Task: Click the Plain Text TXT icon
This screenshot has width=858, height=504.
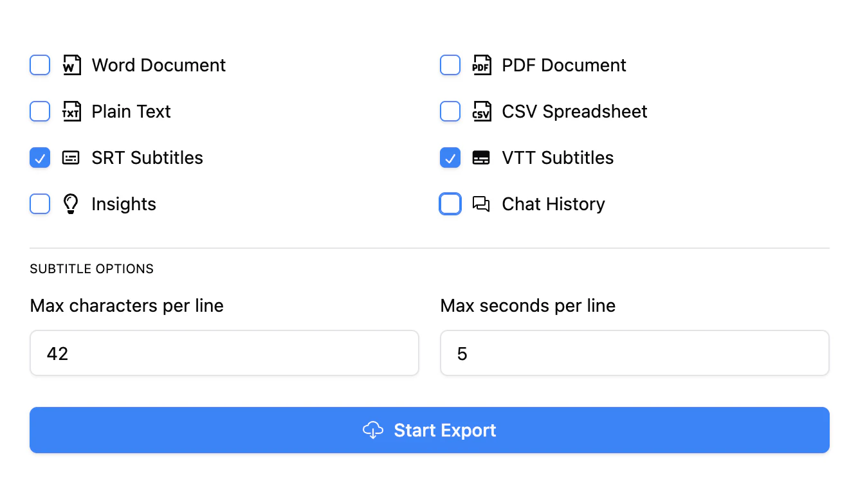Action: click(x=71, y=111)
